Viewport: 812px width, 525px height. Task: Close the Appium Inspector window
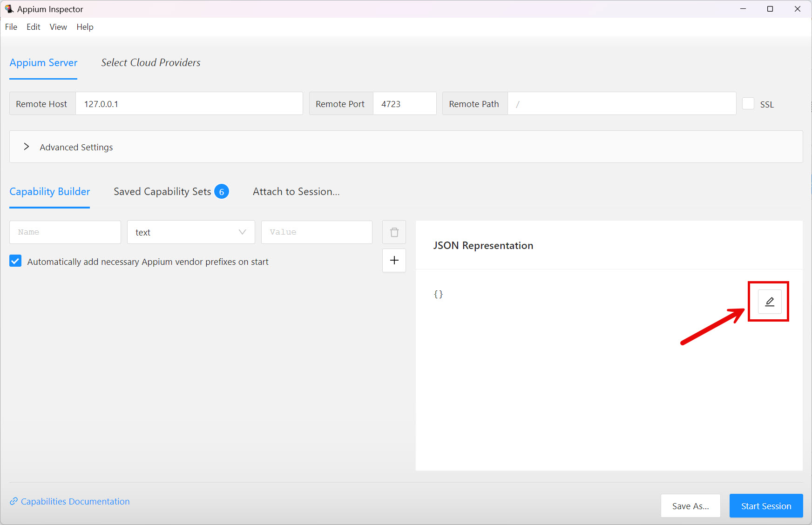(798, 9)
